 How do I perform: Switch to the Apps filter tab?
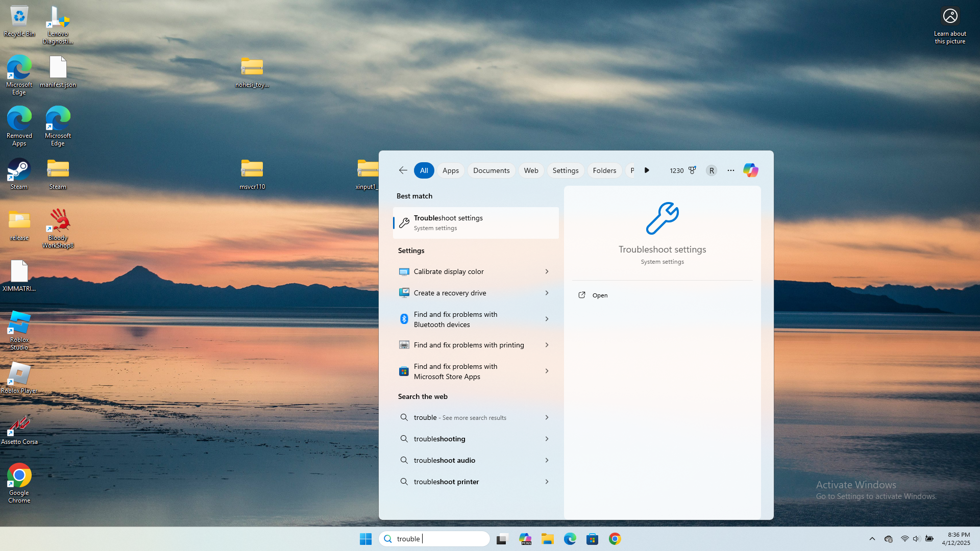click(451, 170)
